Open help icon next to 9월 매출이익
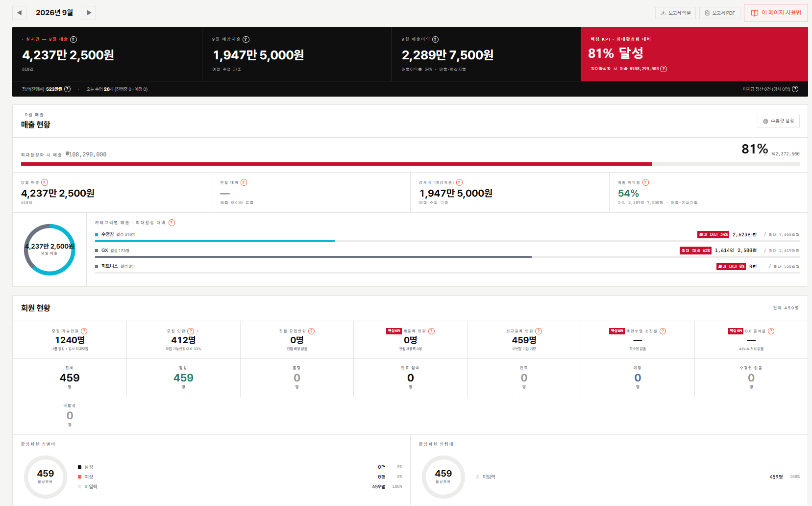Image resolution: width=812 pixels, height=506 pixels. point(435,39)
